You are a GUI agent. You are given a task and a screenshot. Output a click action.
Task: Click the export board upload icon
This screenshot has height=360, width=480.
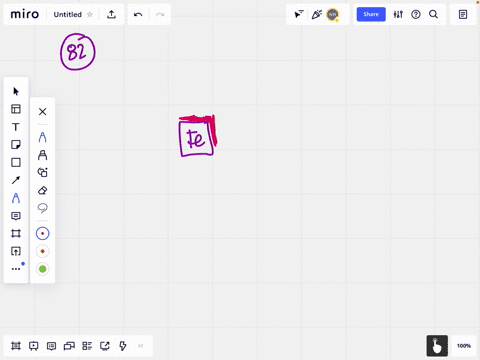[111, 14]
